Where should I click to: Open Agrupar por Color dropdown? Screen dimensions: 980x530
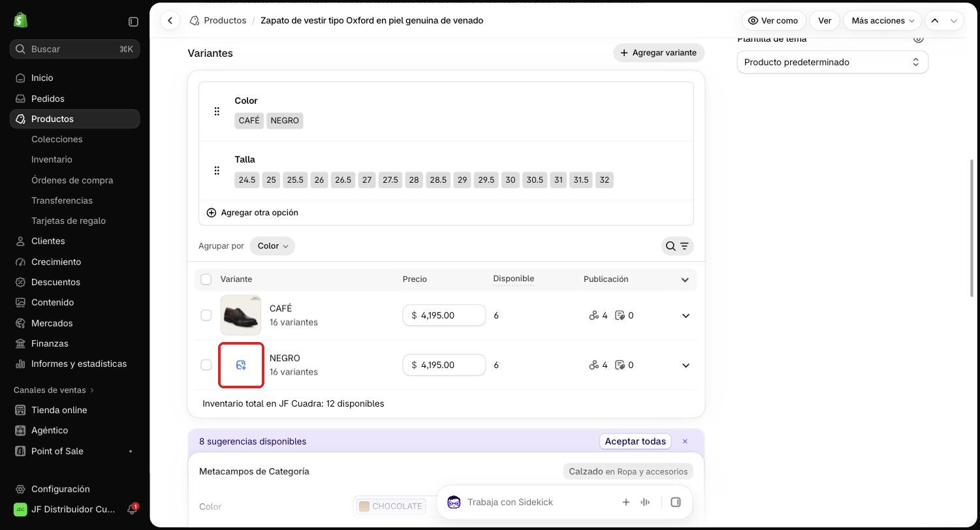point(272,246)
